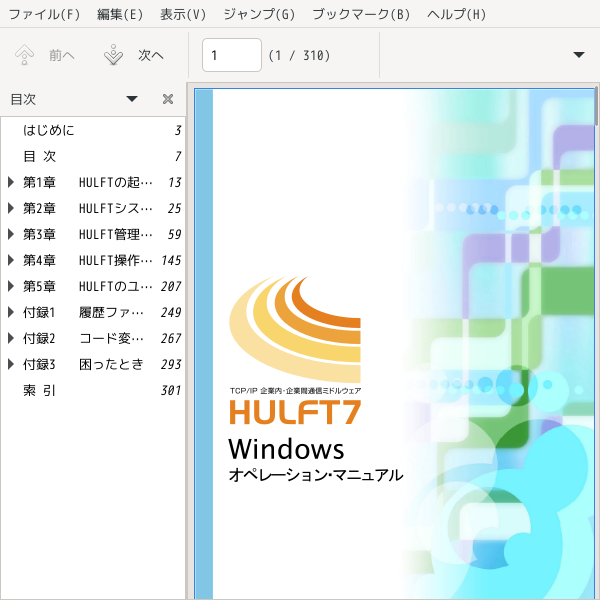Open the ファイル(F) menu
Screen dimensions: 600x600
(44, 15)
